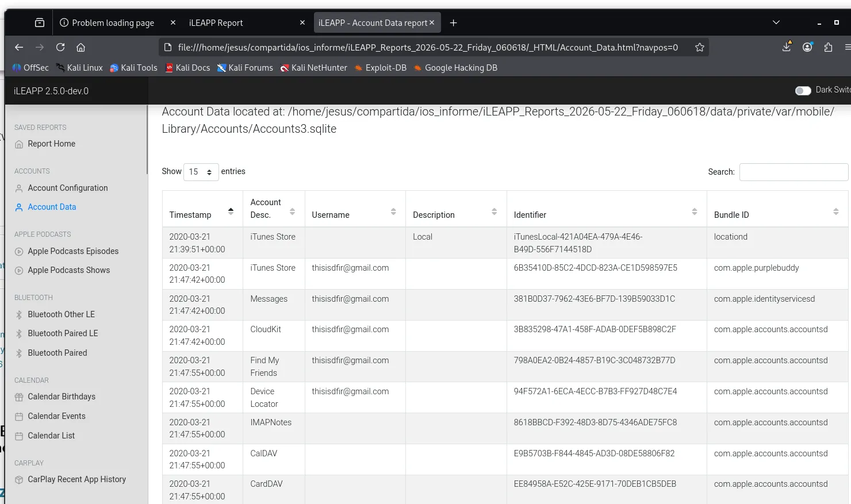Click the Account Data user icon
Viewport: 851px width, 504px height.
pos(19,207)
